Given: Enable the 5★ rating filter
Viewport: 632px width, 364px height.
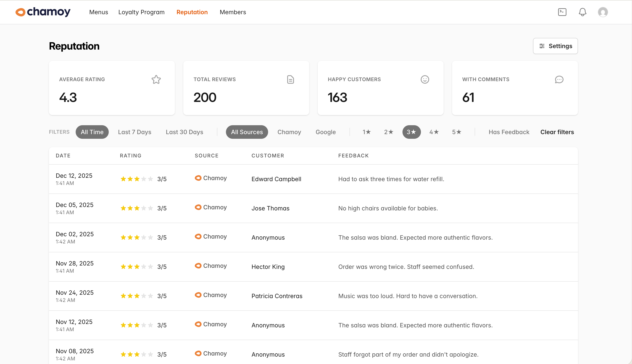Looking at the screenshot, I should point(457,132).
